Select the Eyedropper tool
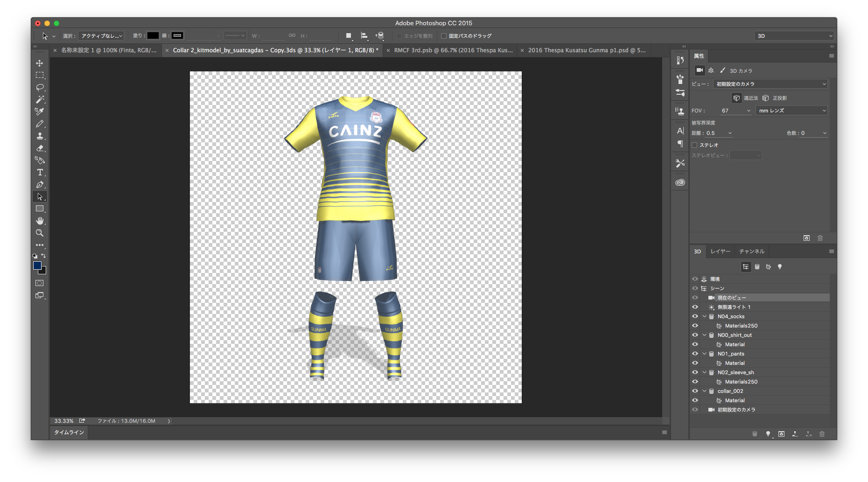This screenshot has height=482, width=868. pyautogui.click(x=40, y=112)
